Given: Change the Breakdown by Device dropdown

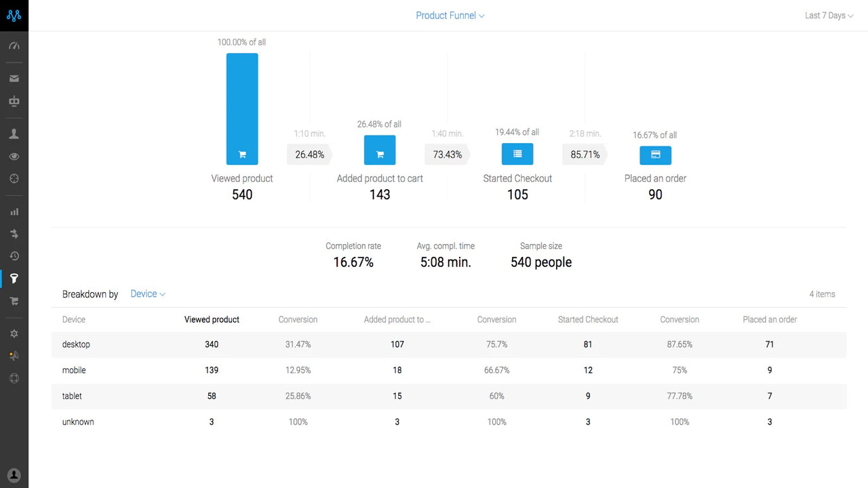Looking at the screenshot, I should tap(147, 293).
